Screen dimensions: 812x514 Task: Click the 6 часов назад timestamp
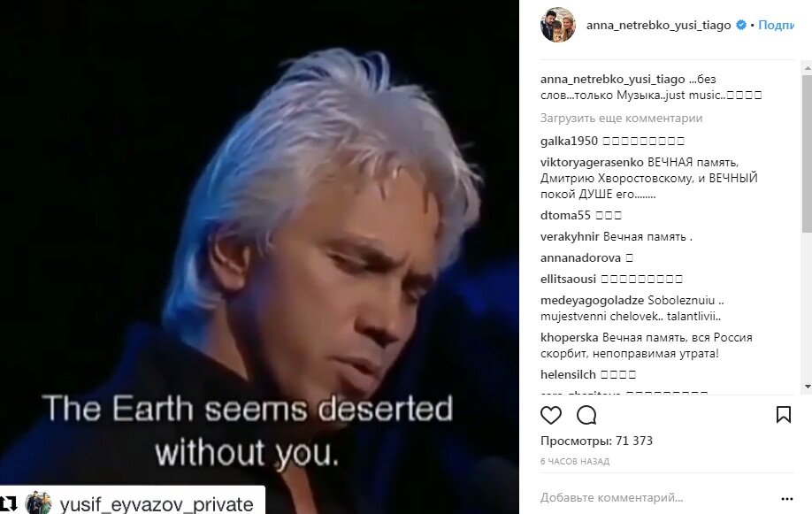pos(575,461)
